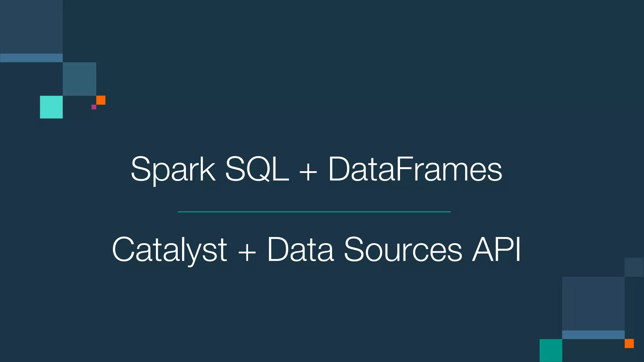Click the word "API"
The height and width of the screenshot is (362, 644).
coord(497,250)
